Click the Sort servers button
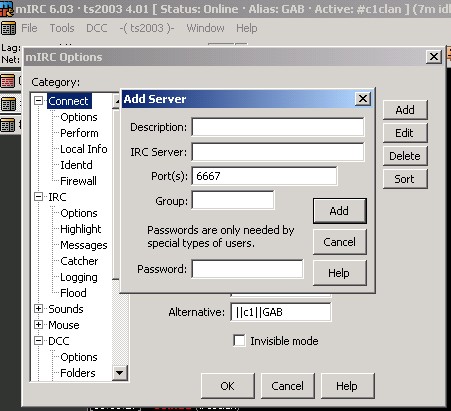This screenshot has height=411, width=451. (405, 179)
